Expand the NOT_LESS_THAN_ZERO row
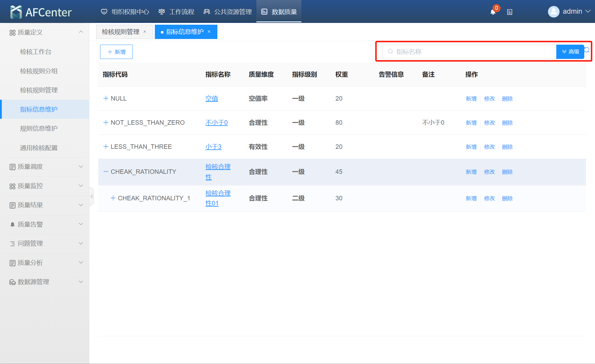The image size is (595, 364). (105, 123)
